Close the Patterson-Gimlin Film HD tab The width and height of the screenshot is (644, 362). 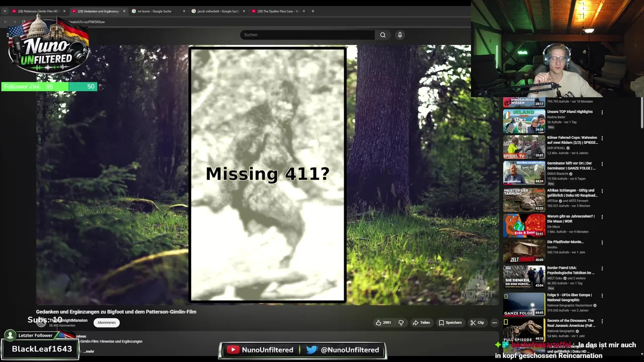[64, 11]
